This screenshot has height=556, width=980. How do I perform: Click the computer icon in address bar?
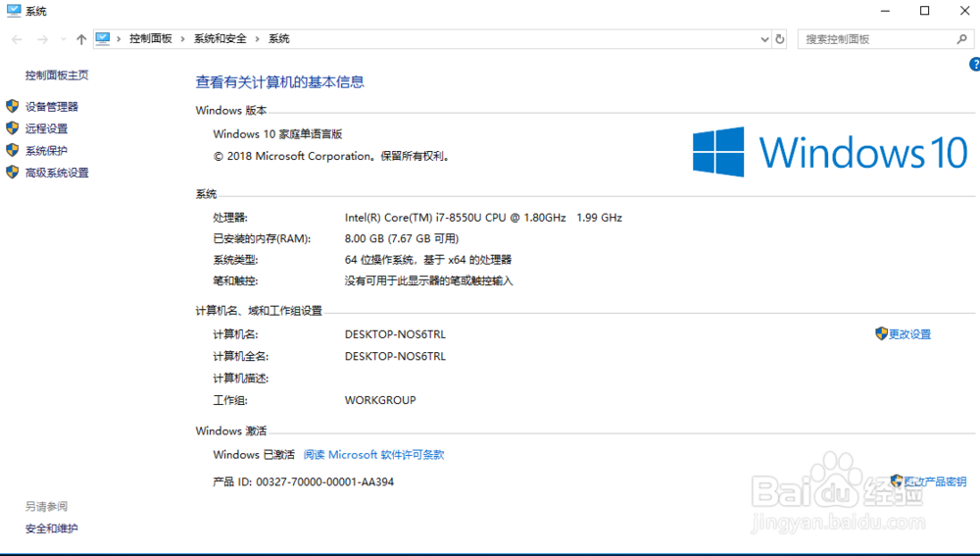103,39
